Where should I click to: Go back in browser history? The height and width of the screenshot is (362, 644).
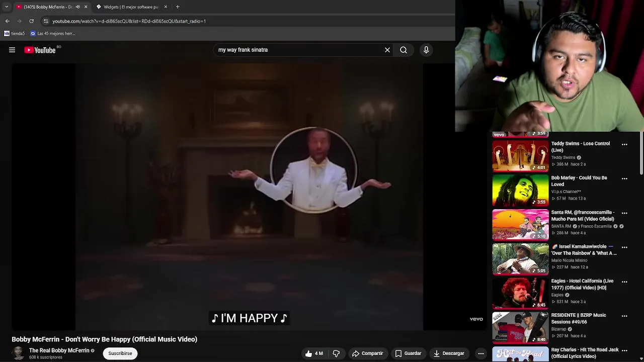7,21
